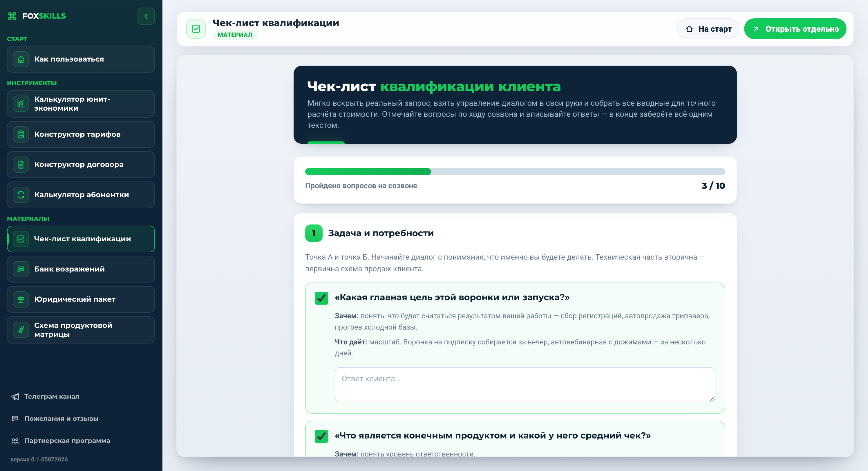
Task: Click the message icon next to Пожелания и отзывы
Action: (15, 419)
